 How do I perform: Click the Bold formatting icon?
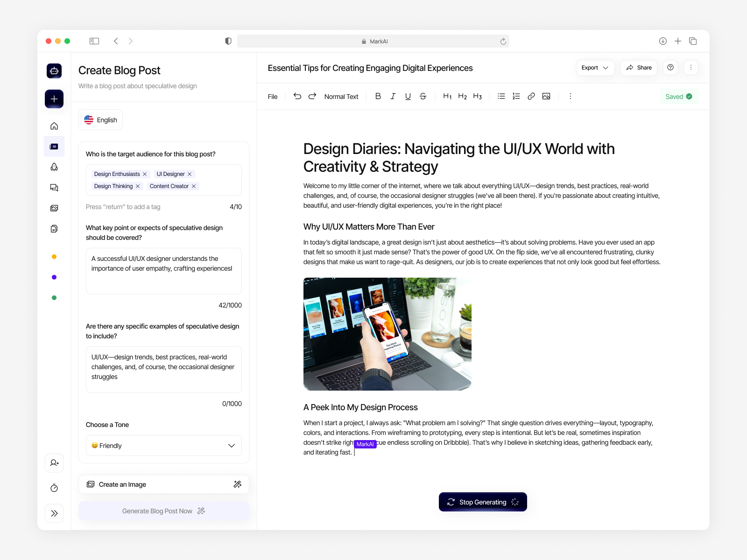coord(378,96)
